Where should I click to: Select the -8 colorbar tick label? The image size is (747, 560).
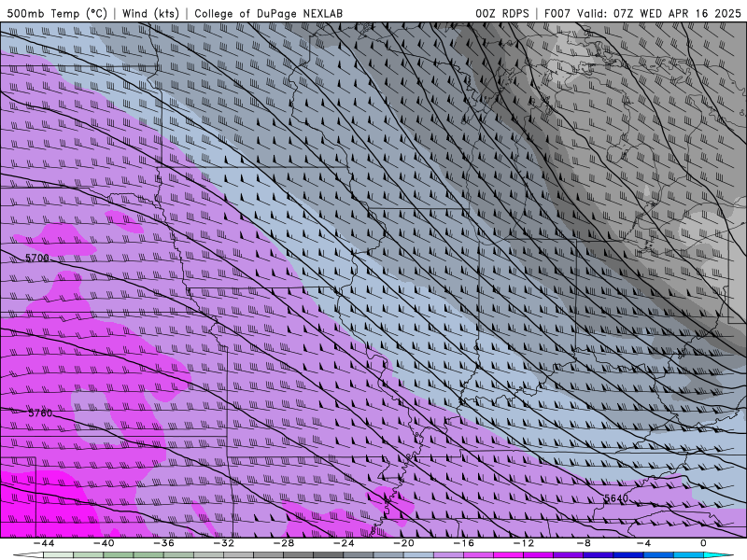click(584, 543)
